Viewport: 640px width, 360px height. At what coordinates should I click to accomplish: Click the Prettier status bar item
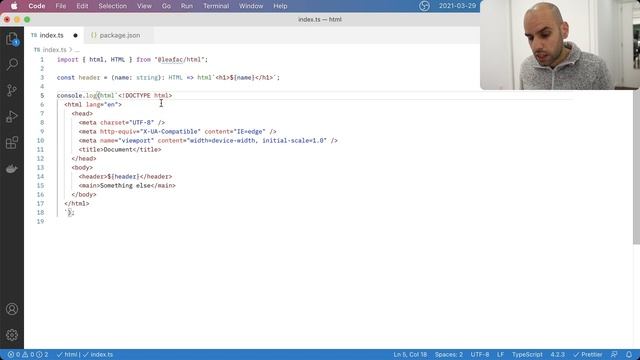tap(588, 355)
